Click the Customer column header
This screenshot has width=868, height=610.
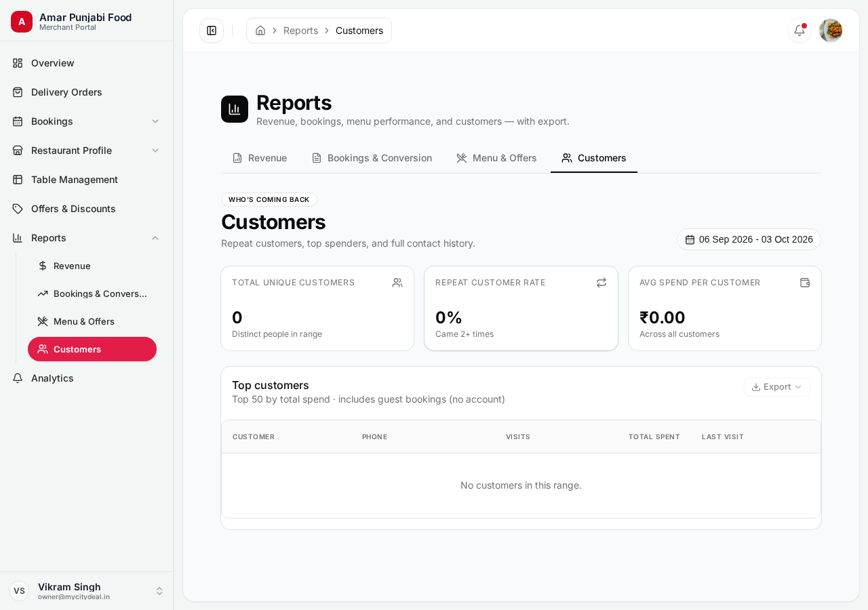(x=254, y=436)
